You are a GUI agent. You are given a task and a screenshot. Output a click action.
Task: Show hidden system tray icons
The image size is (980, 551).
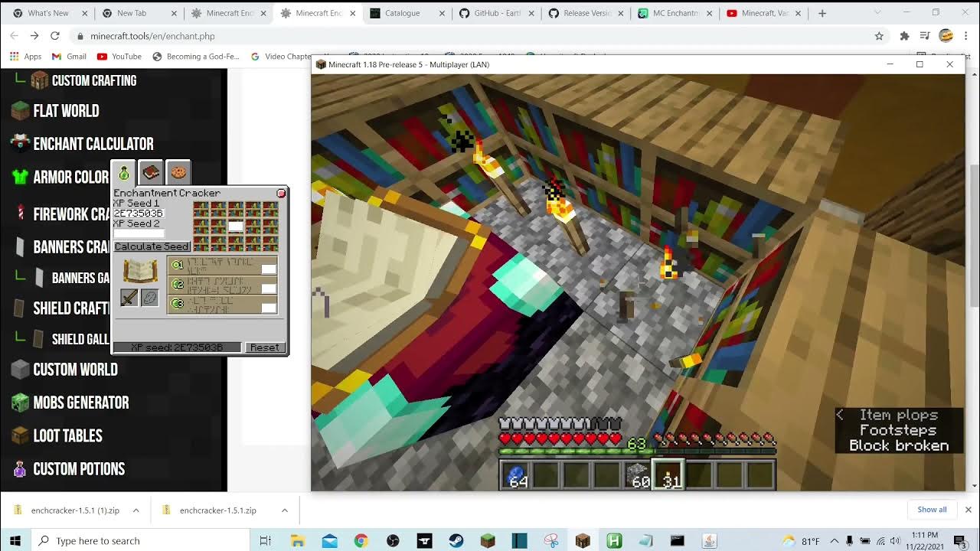(x=834, y=541)
